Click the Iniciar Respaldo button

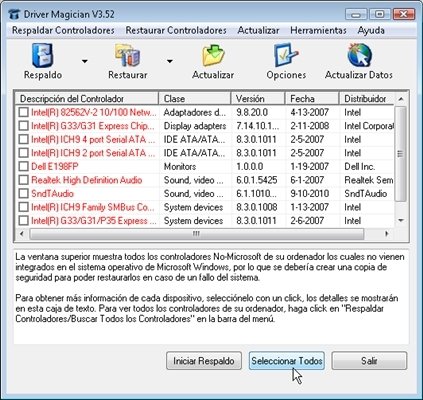pos(204,361)
